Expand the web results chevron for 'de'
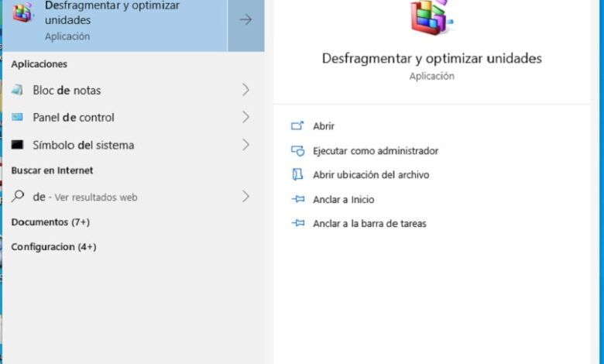The width and height of the screenshot is (604, 364). point(245,197)
